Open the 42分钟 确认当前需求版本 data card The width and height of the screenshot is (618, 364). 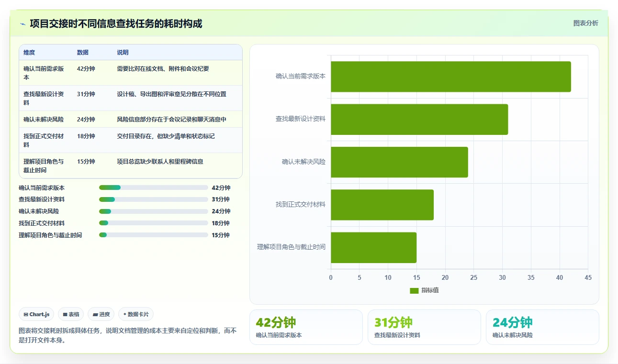click(306, 327)
